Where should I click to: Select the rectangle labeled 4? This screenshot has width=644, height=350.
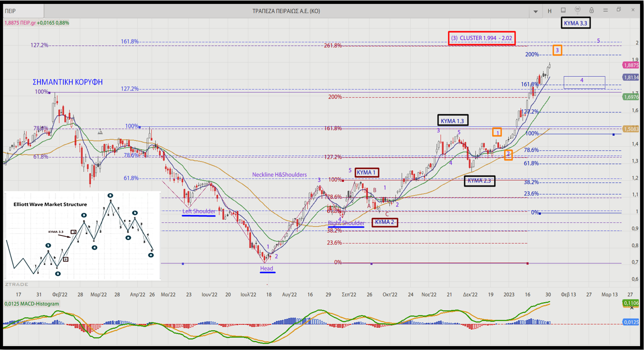(x=584, y=83)
